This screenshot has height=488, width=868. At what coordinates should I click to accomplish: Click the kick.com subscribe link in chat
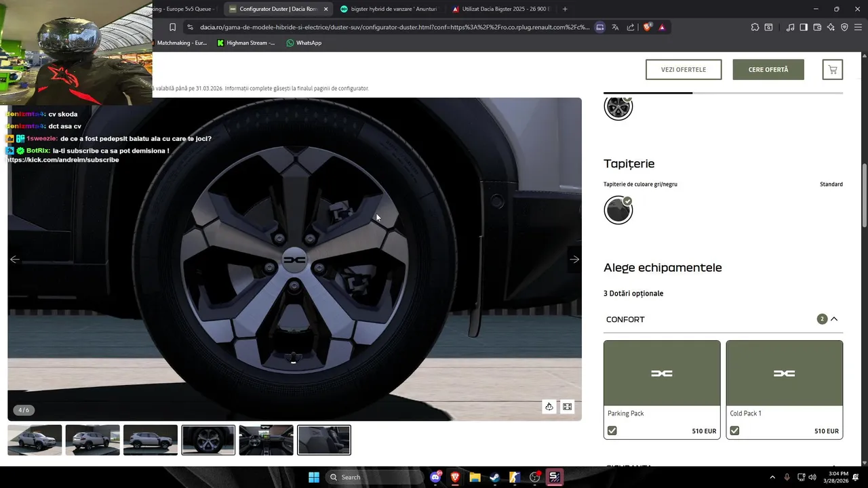[x=63, y=160]
